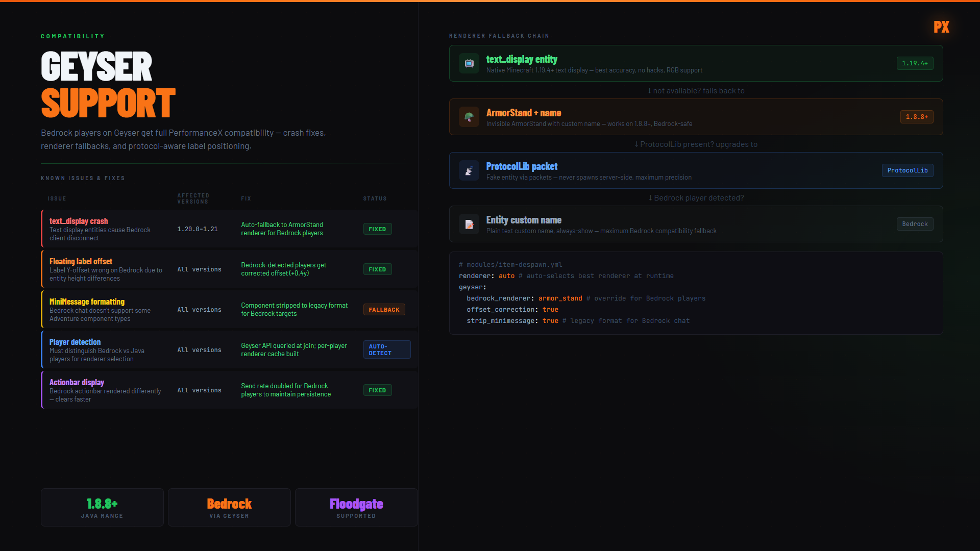980x551 pixels.
Task: Click the KNOWN ISSUES & FIXES label
Action: point(83,178)
